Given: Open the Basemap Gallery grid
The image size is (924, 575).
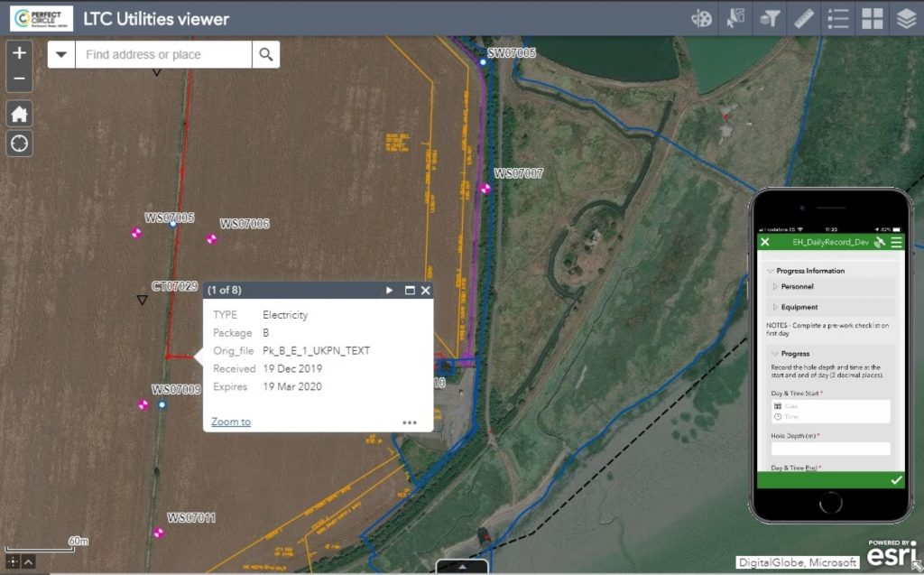Looking at the screenshot, I should (872, 18).
